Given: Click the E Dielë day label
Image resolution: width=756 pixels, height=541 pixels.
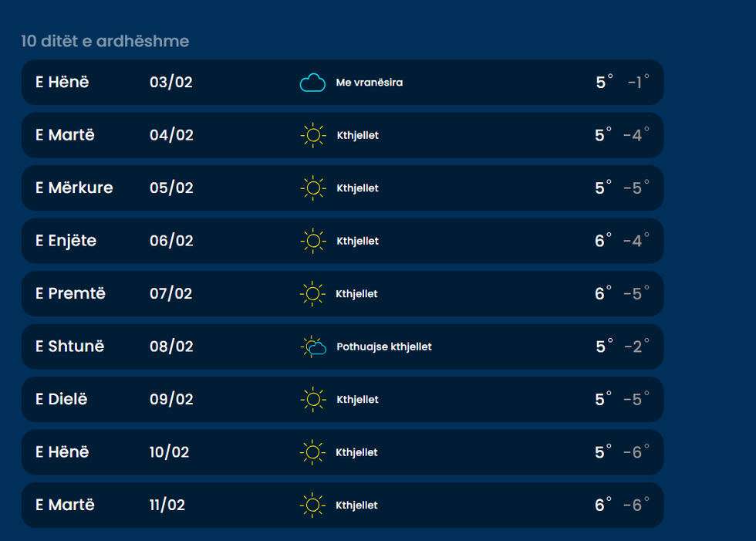Looking at the screenshot, I should (x=62, y=399).
